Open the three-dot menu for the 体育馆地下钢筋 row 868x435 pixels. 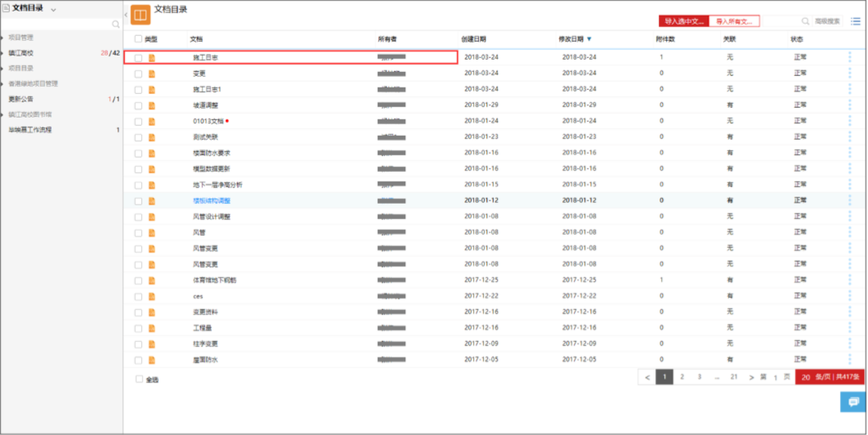click(850, 280)
